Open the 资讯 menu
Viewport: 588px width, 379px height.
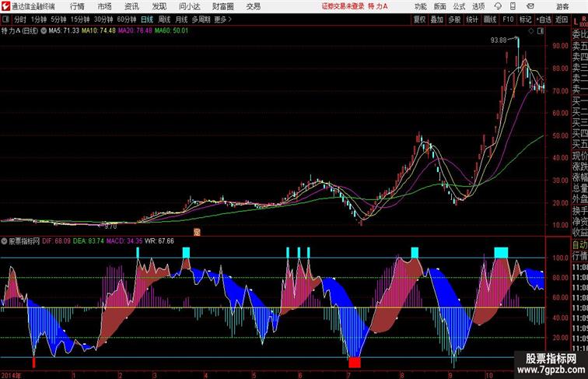(x=131, y=6)
